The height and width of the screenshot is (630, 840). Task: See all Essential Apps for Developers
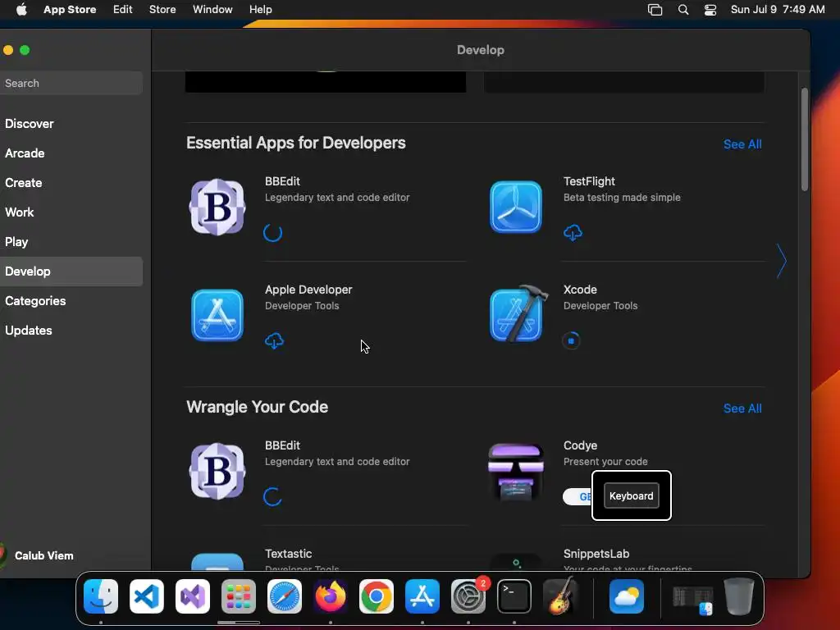[742, 144]
